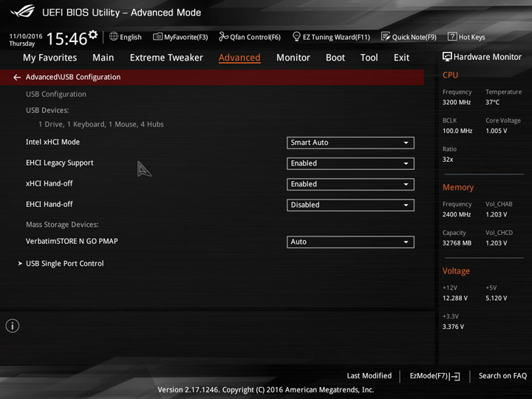This screenshot has width=532, height=399.
Task: Click the Hardware Monitor screen icon
Action: coord(447,57)
